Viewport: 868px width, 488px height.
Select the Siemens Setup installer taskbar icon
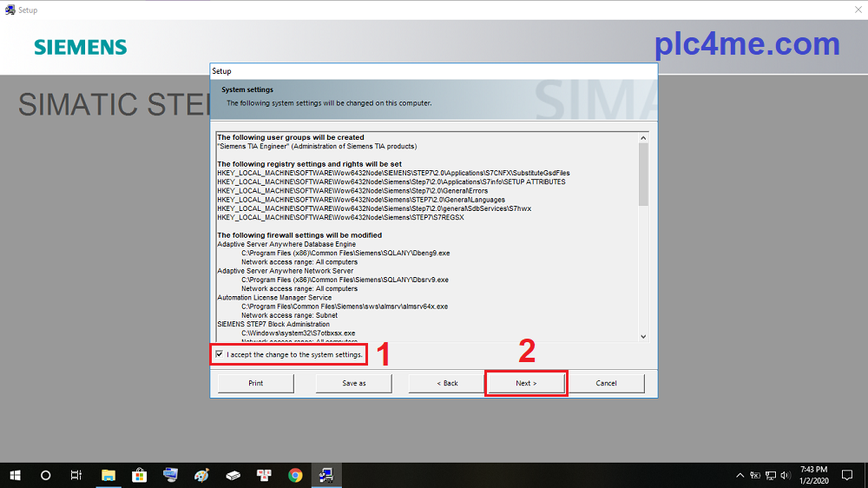(x=326, y=475)
